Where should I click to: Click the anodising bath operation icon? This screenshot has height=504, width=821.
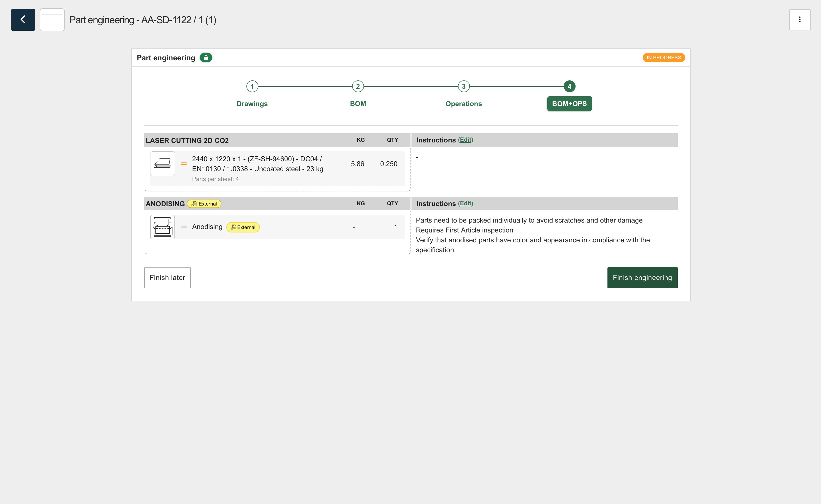tap(162, 227)
